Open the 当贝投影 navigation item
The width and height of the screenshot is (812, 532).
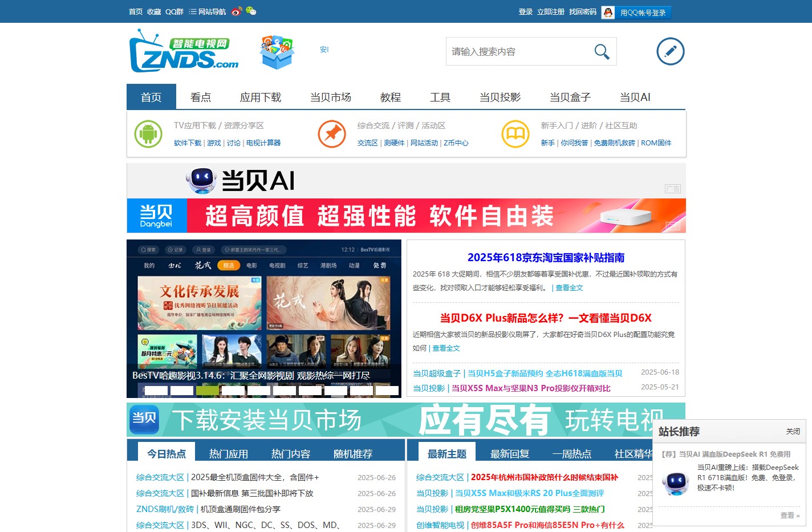pos(500,97)
